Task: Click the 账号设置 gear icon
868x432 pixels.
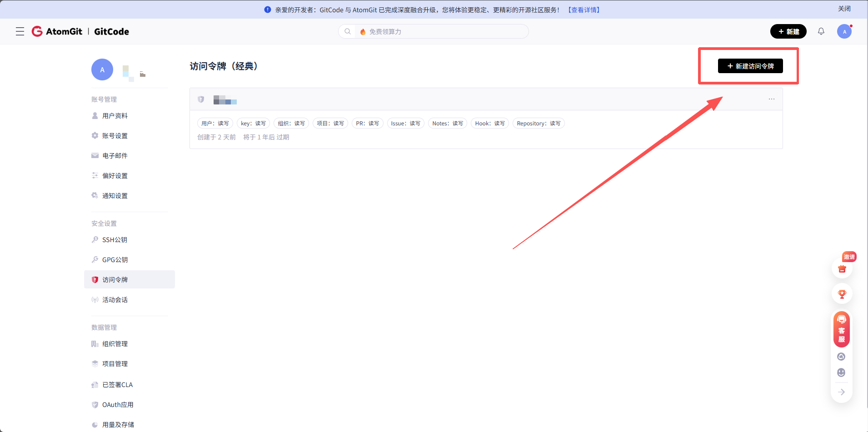Action: point(95,136)
